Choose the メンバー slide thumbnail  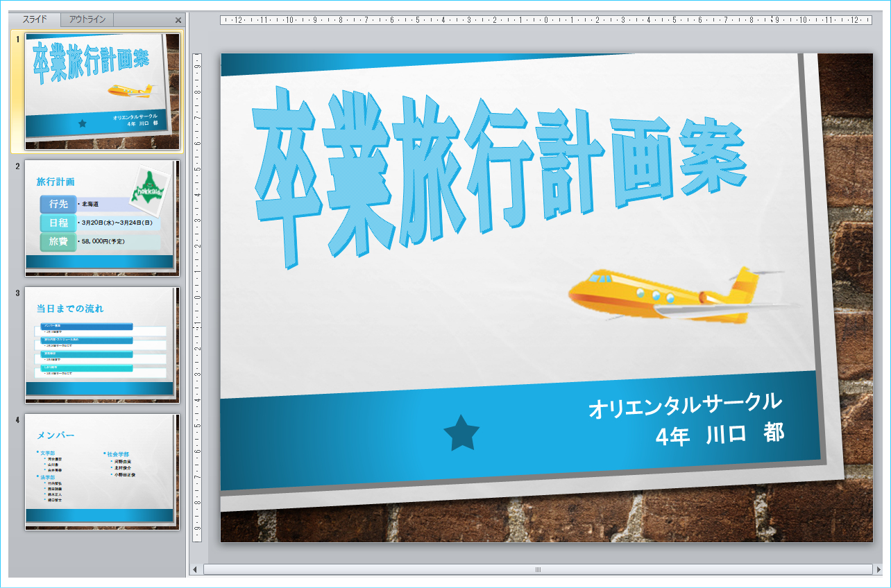point(102,472)
